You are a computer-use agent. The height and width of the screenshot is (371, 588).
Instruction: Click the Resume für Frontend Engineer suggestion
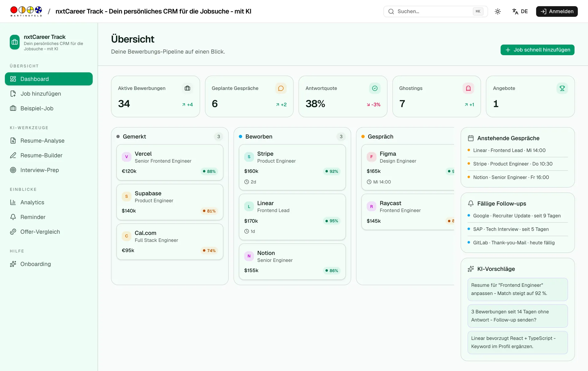pos(518,289)
